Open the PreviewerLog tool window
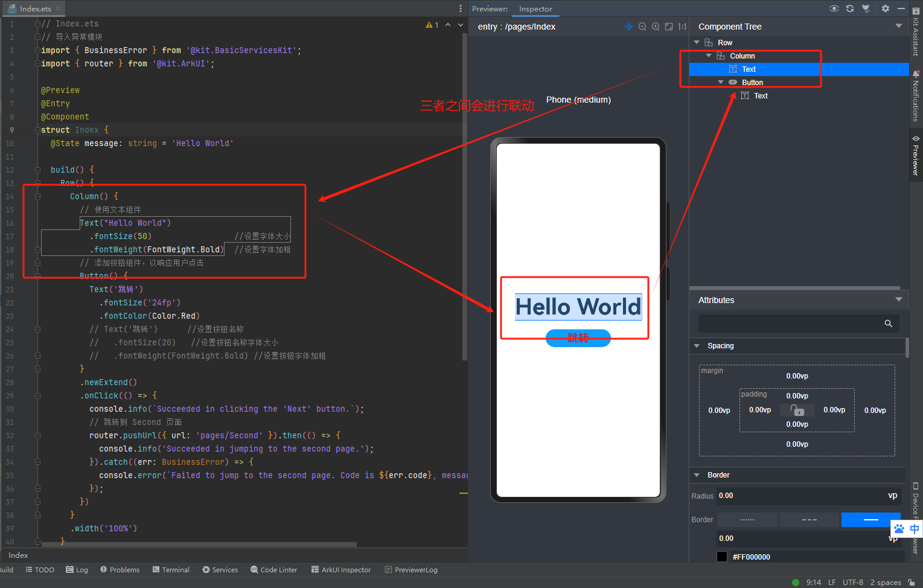The height and width of the screenshot is (588, 923). (x=411, y=570)
